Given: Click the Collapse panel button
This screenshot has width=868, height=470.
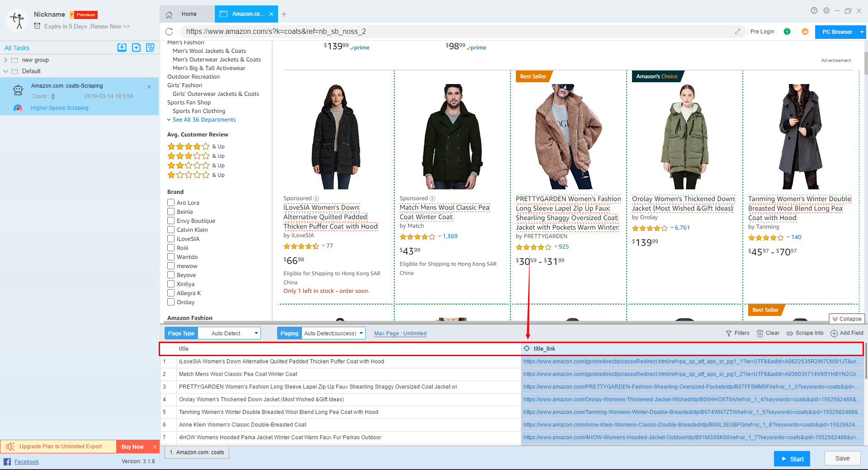Looking at the screenshot, I should coord(847,319).
